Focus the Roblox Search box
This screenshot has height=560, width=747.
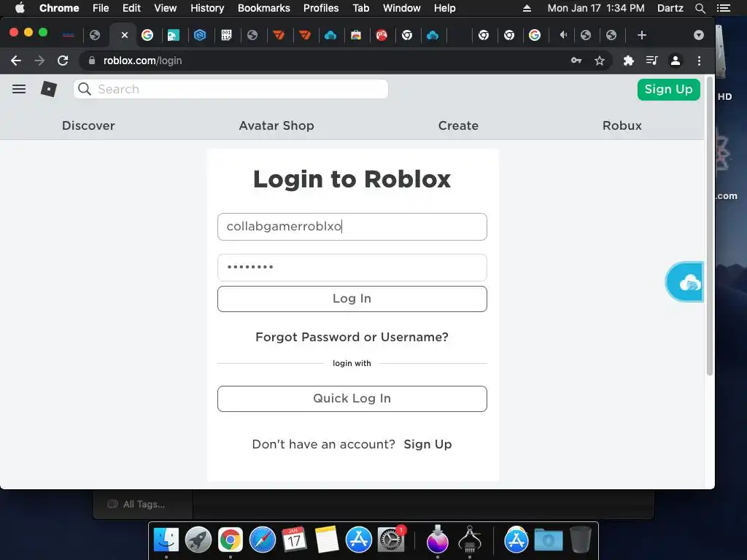click(231, 89)
